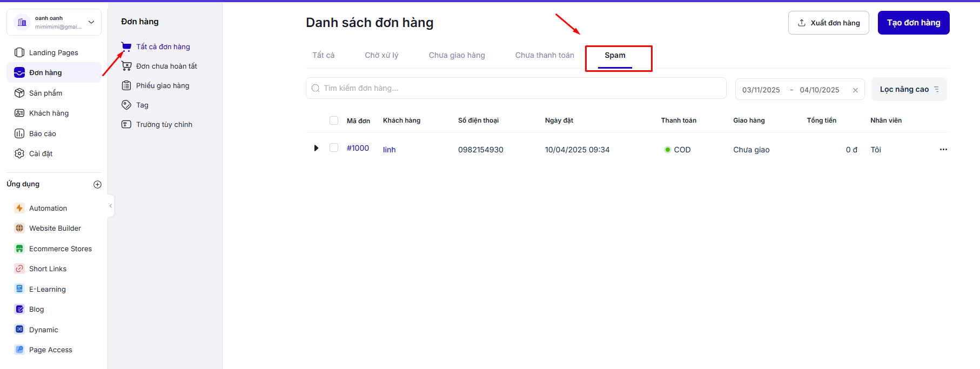This screenshot has height=369, width=980.
Task: Click the Báo cáo chart icon
Action: pyautogui.click(x=19, y=133)
